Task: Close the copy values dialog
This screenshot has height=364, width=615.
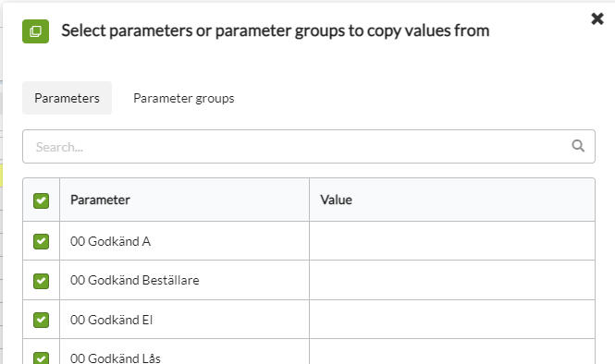Action: (597, 18)
